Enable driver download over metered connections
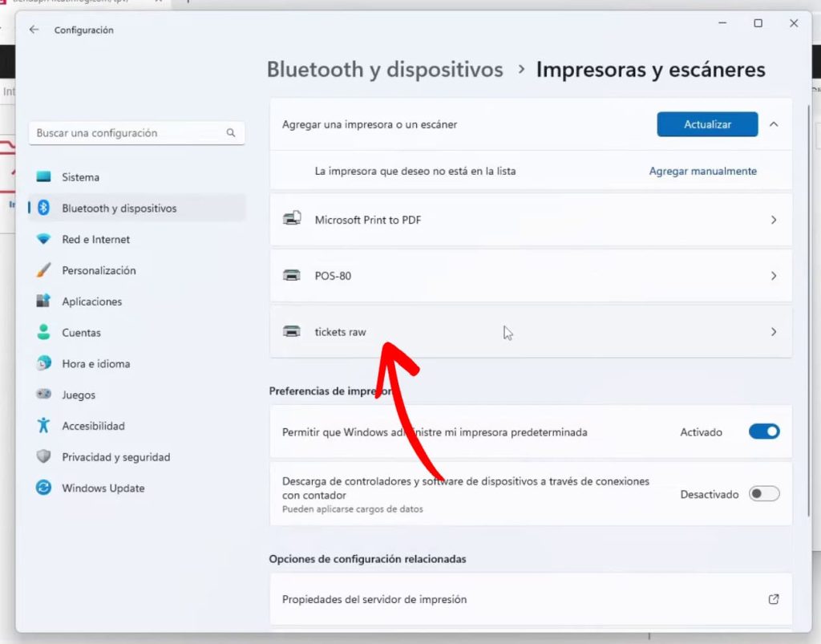 click(x=763, y=494)
